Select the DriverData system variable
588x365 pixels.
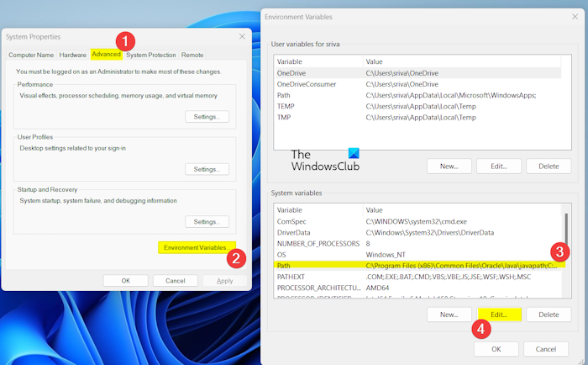coord(417,232)
